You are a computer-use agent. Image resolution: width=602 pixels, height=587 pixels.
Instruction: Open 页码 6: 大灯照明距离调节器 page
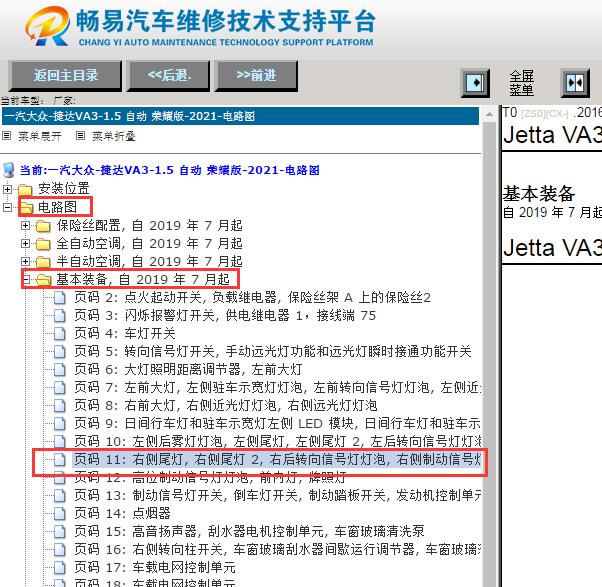click(x=188, y=369)
